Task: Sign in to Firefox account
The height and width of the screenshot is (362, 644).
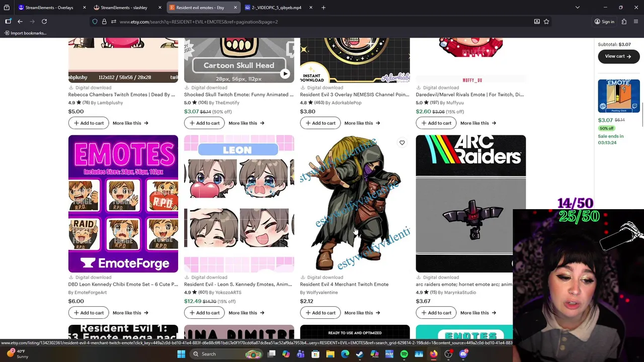Action: (x=604, y=22)
